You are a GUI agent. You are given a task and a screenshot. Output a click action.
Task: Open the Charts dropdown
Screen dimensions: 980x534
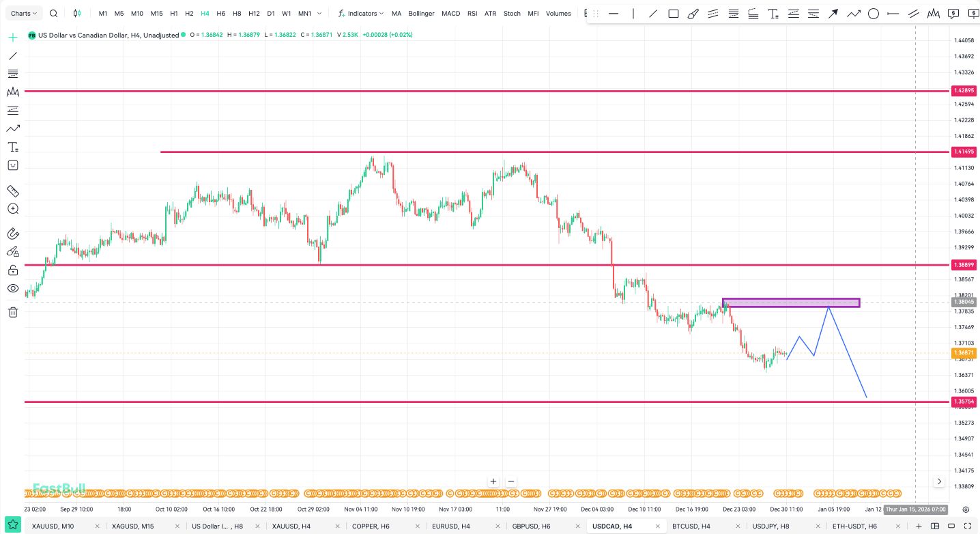click(25, 14)
